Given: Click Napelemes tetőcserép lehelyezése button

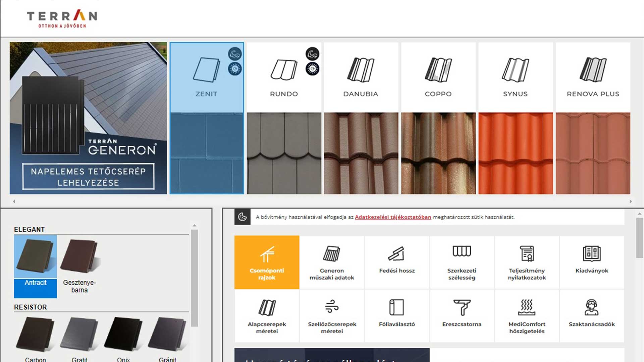Looking at the screenshot, I should coord(88,177).
